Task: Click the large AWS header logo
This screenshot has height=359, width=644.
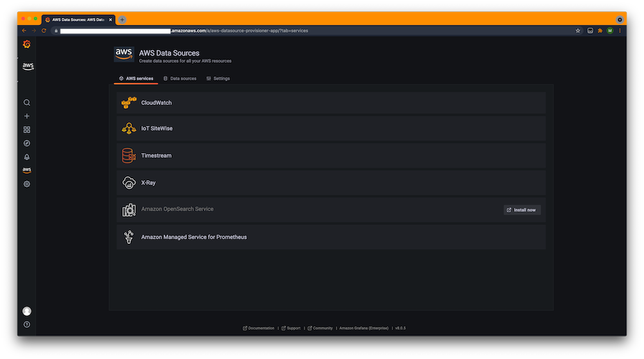Action: (124, 54)
